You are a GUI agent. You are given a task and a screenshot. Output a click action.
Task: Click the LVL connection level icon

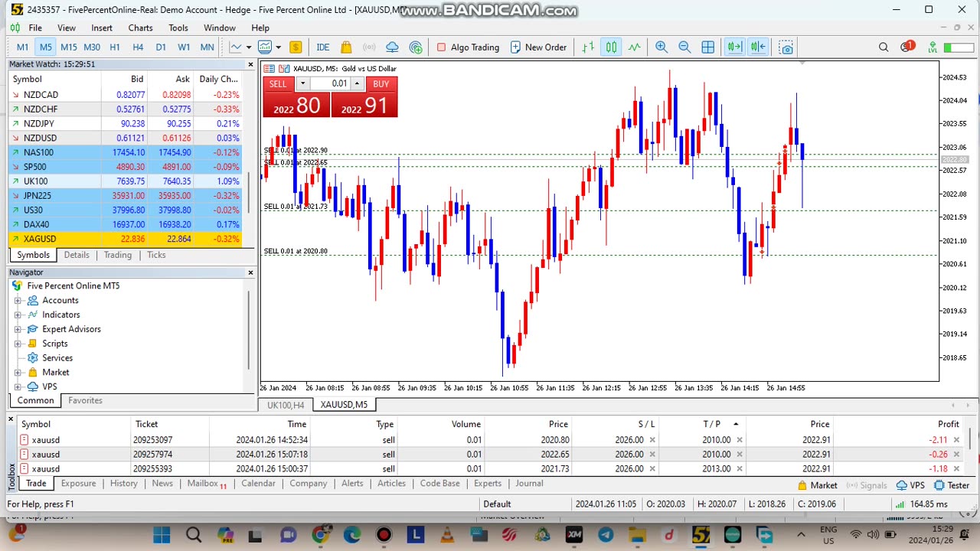[933, 47]
